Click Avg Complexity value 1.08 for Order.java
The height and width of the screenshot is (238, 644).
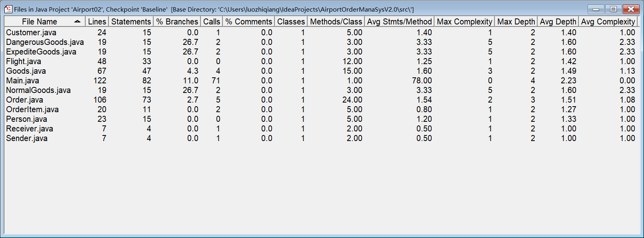tap(627, 100)
